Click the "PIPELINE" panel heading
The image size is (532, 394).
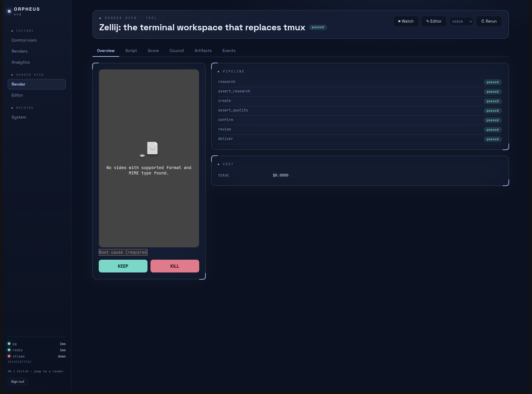(234, 72)
